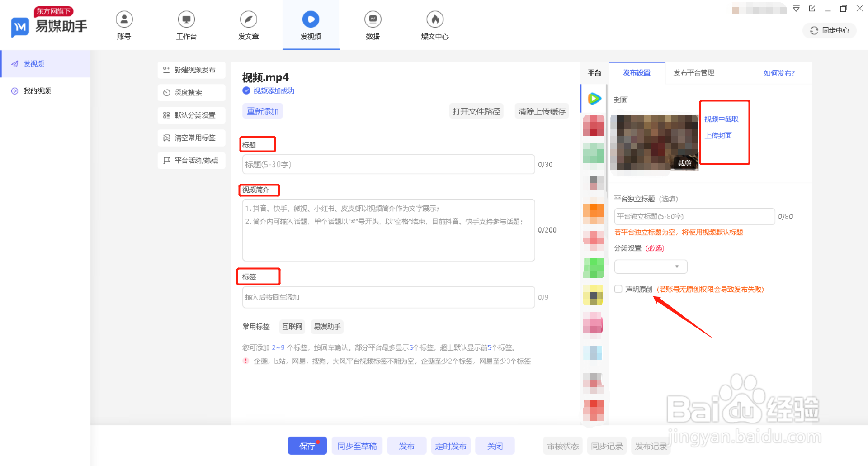The width and height of the screenshot is (868, 466).
Task: Add the 互联网 common tag
Action: [292, 326]
